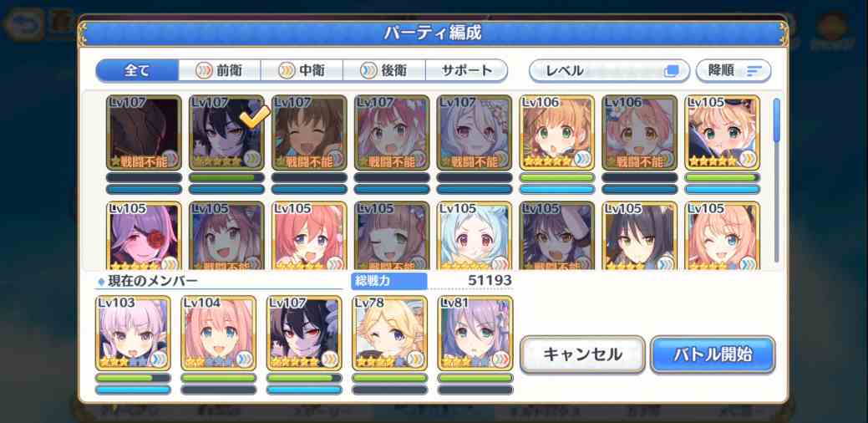Switch to the サポート tab
Image resolution: width=868 pixels, height=423 pixels.
(467, 71)
